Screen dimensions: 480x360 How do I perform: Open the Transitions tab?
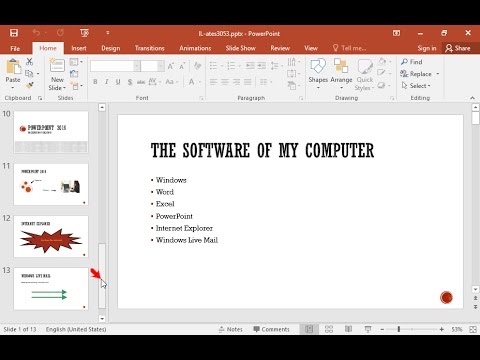point(150,48)
